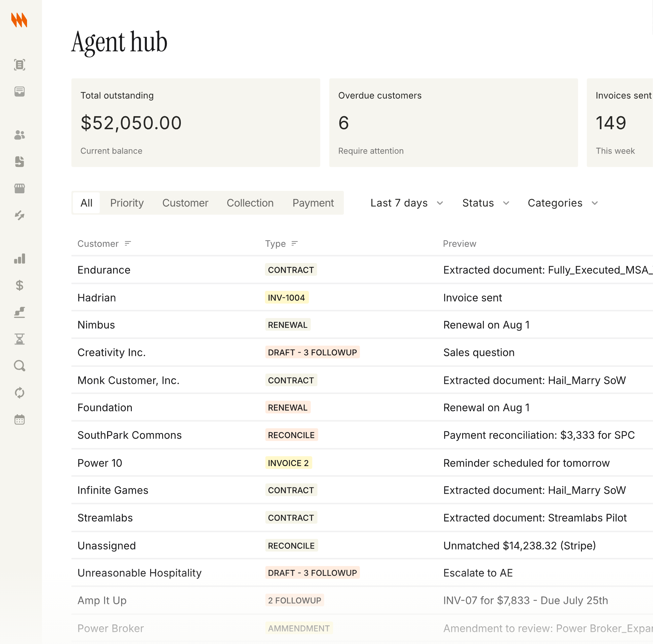Click Creativity Inc.'s DRAFT - 3 FOLLOWUP tag
The image size is (653, 644).
tap(312, 353)
